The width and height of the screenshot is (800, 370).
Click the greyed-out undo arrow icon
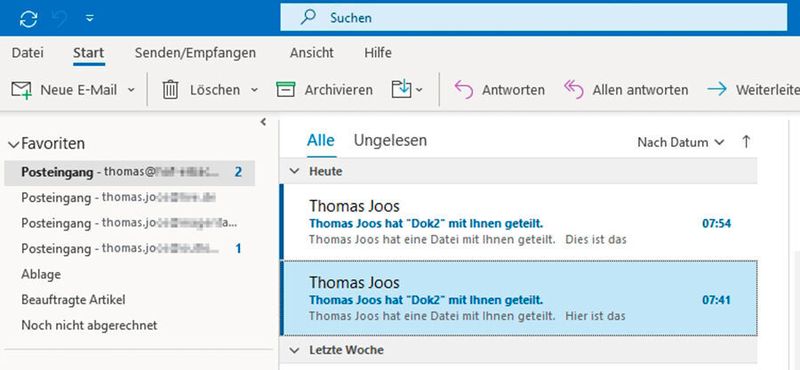60,19
